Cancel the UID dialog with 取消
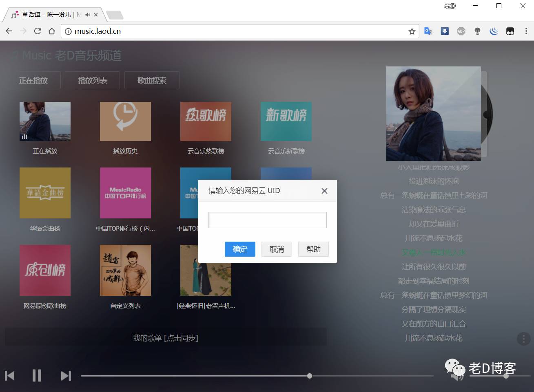This screenshot has width=534, height=392. (x=277, y=249)
